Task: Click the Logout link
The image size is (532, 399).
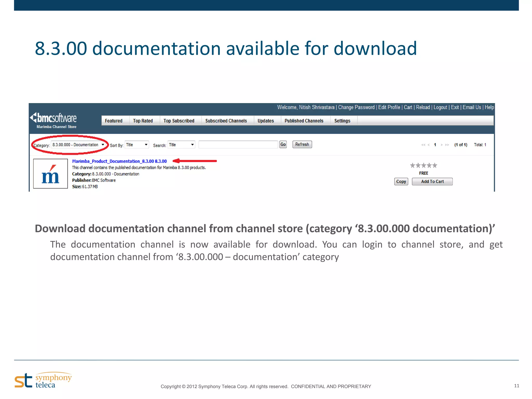Action: pyautogui.click(x=440, y=107)
